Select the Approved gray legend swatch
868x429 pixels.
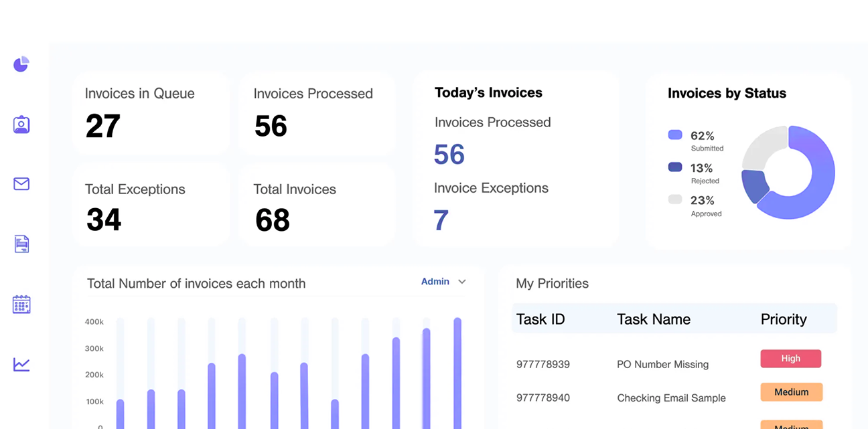tap(675, 199)
